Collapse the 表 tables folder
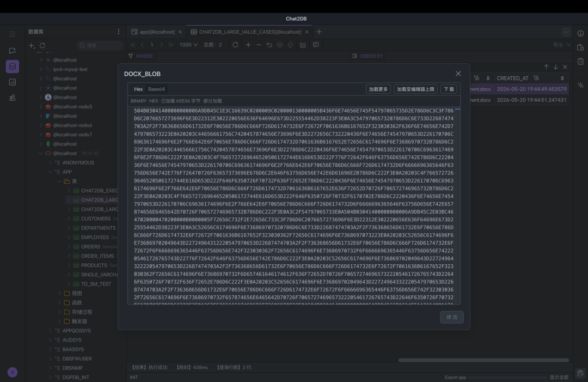Viewport: 588px width, 382px height. point(60,181)
